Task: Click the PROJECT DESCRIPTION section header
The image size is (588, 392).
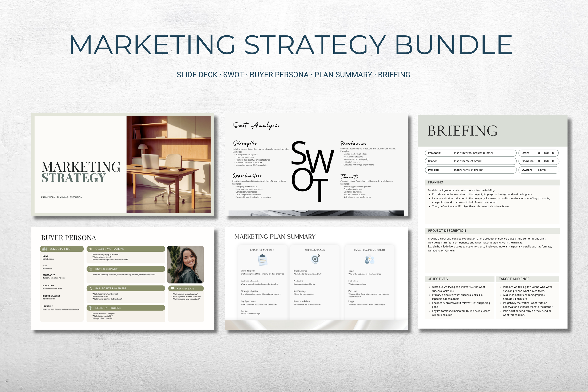Action: point(492,231)
